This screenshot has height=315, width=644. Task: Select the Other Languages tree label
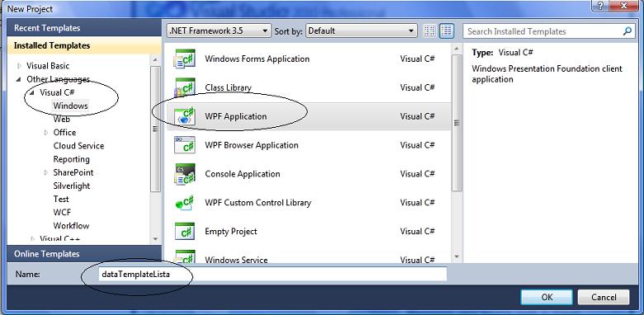click(x=58, y=79)
